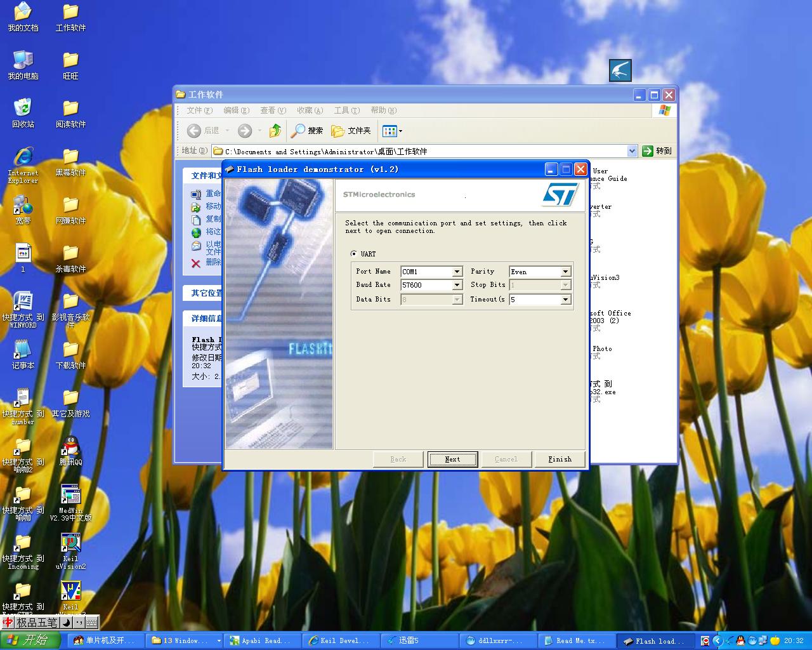Screen dimensions: 812x650
Task: Select the 腾讯QQ desktop icon
Action: click(70, 451)
